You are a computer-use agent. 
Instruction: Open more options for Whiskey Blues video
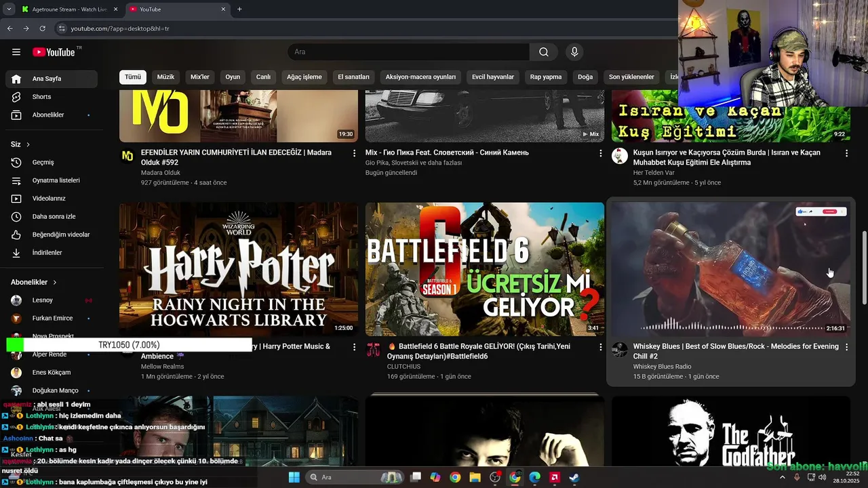(x=846, y=347)
